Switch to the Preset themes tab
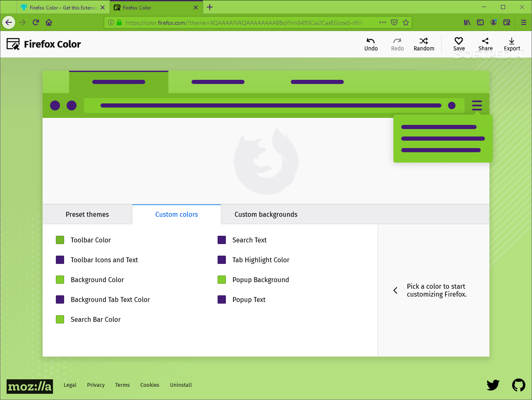The image size is (532, 400). [87, 214]
